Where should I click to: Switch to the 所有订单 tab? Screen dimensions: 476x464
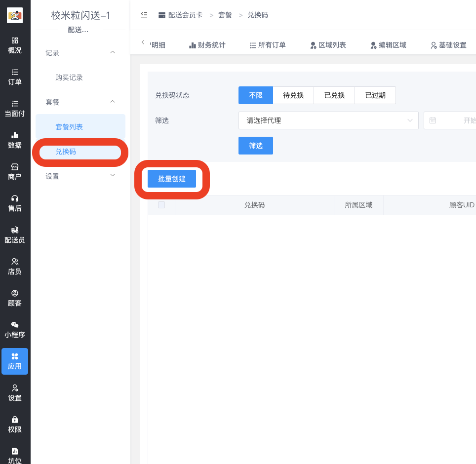(x=267, y=45)
